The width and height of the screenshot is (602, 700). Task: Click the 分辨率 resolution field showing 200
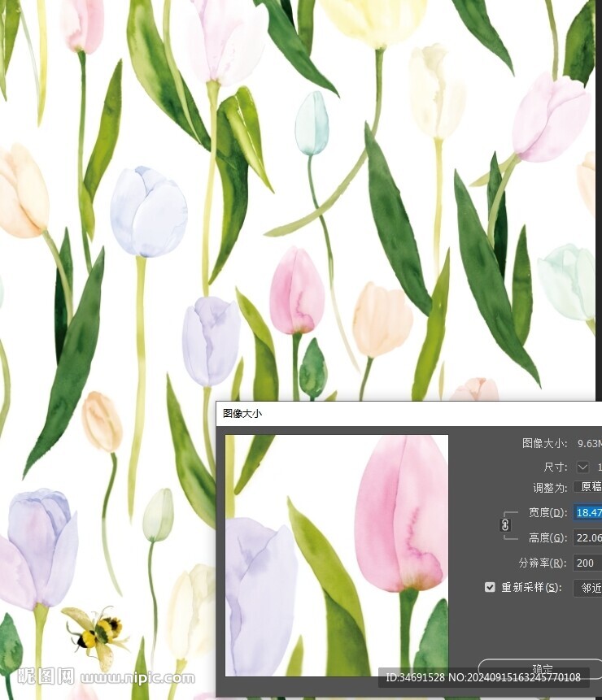pos(587,563)
